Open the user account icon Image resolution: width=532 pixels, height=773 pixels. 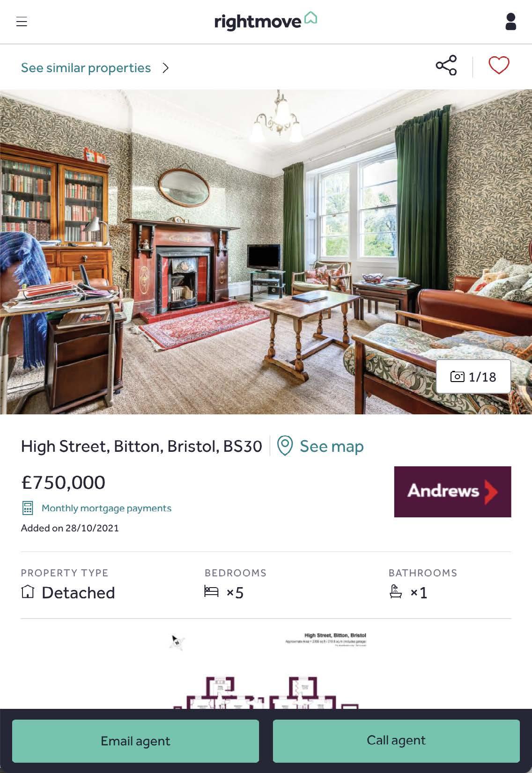(x=511, y=22)
